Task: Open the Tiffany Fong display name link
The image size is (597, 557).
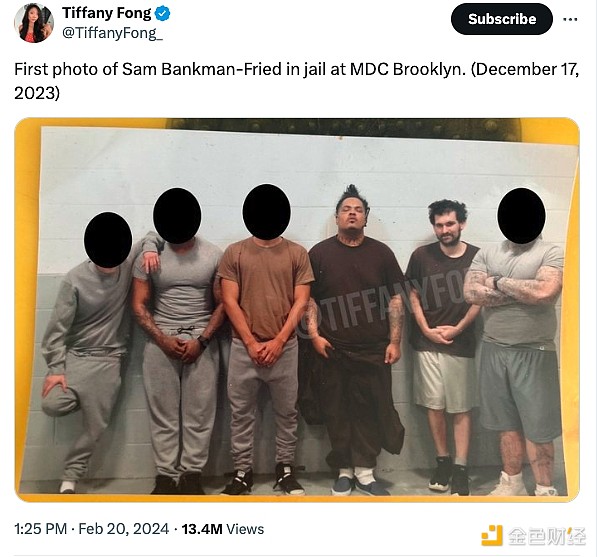Action: point(107,13)
